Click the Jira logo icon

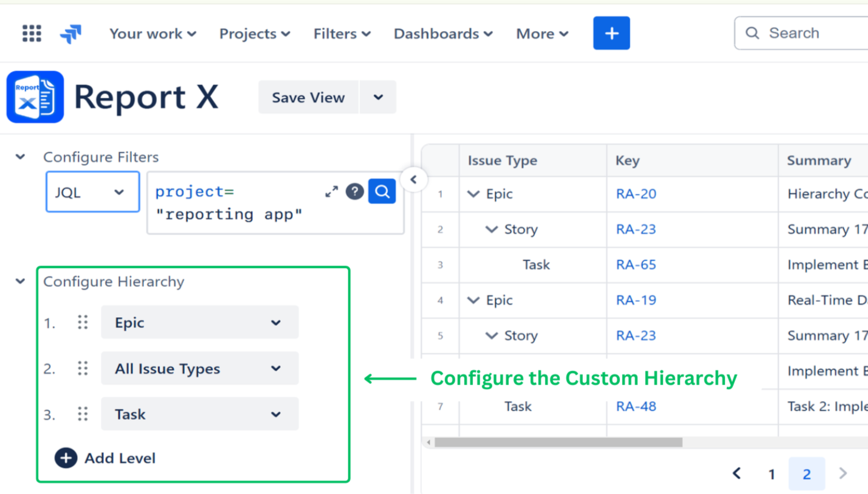tap(71, 34)
